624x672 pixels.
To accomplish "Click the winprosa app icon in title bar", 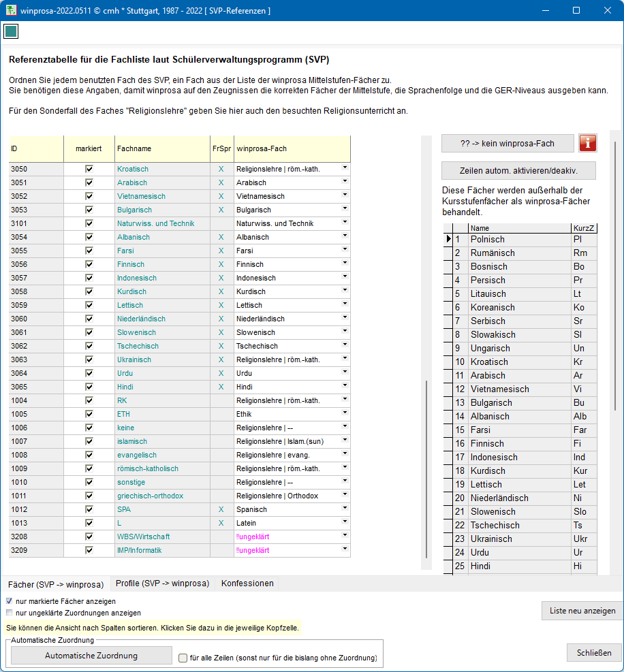I will coord(11,11).
